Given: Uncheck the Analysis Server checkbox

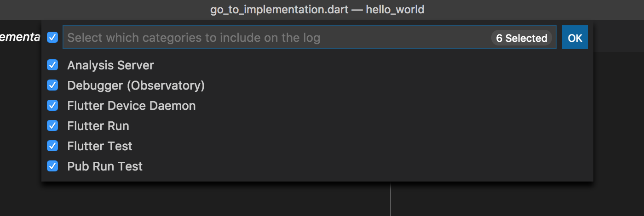Looking at the screenshot, I should click(x=52, y=65).
